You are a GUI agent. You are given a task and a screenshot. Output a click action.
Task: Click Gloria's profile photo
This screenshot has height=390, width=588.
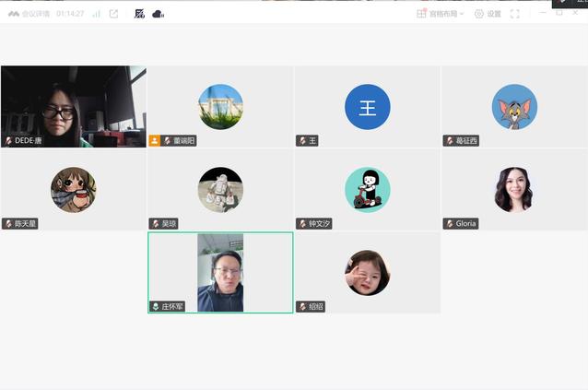(514, 190)
